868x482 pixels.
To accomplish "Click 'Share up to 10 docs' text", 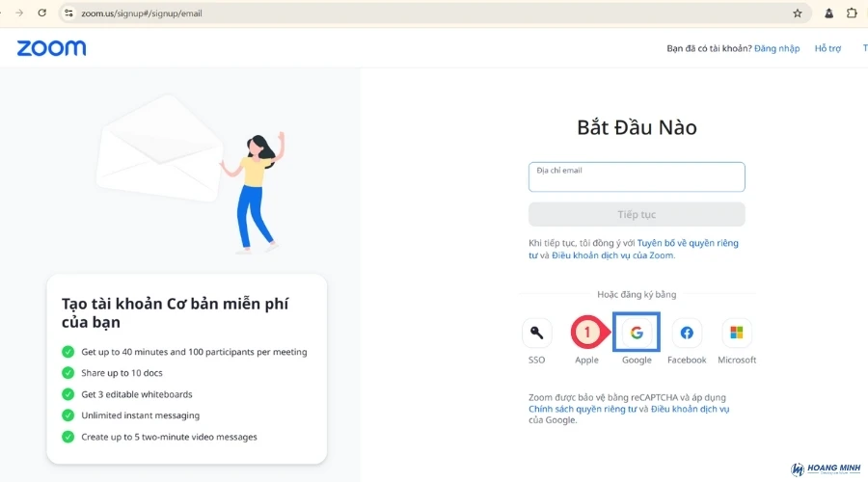I will [x=122, y=373].
